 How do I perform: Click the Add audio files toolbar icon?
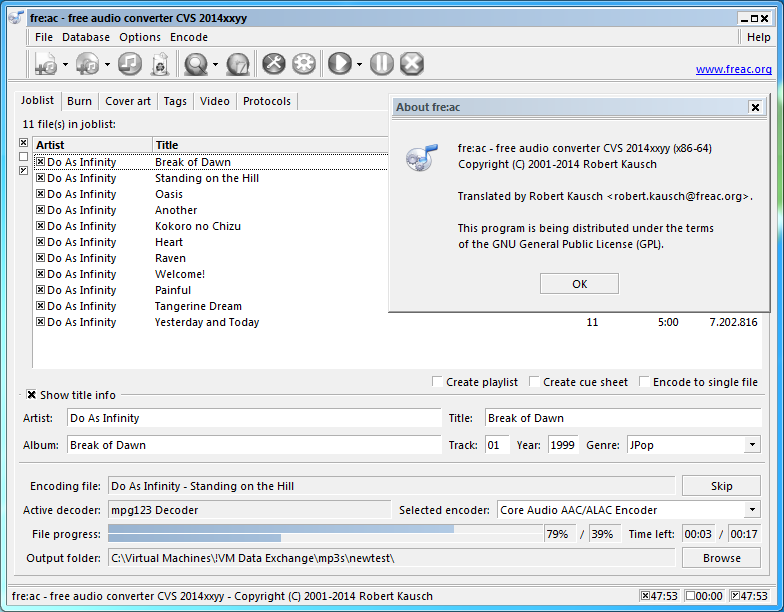[x=46, y=64]
